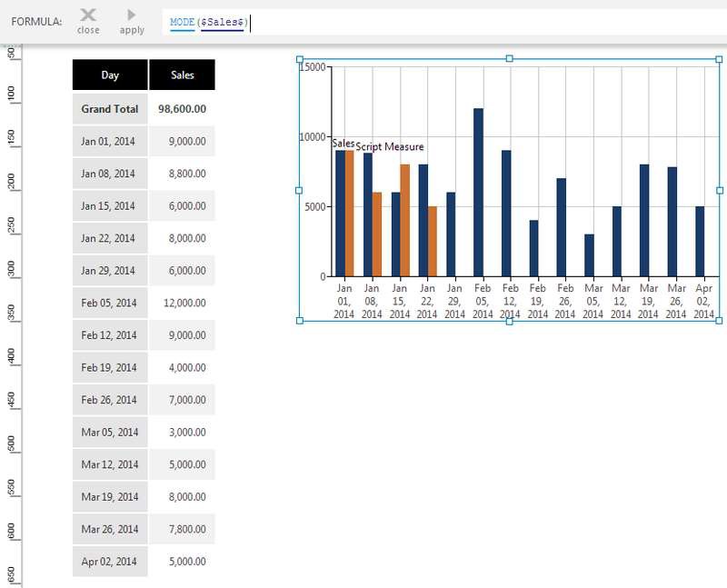Click the close X icon in formula bar

click(x=88, y=15)
